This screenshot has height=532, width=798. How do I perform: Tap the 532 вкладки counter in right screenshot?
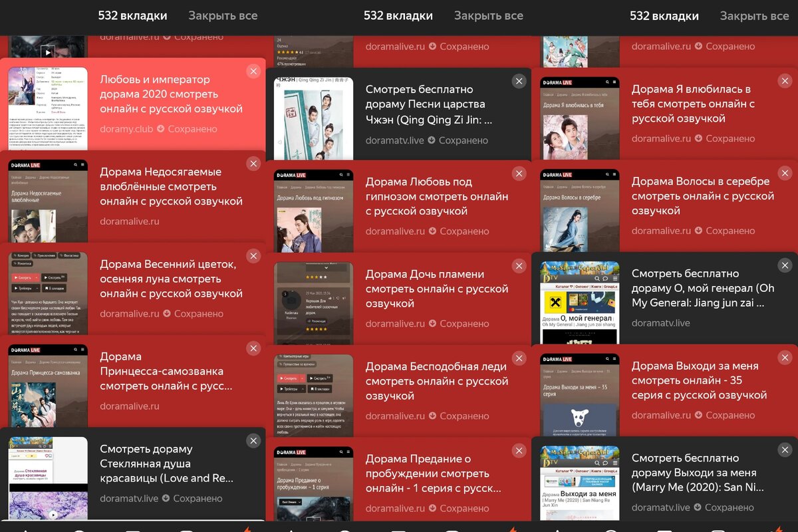tap(664, 15)
